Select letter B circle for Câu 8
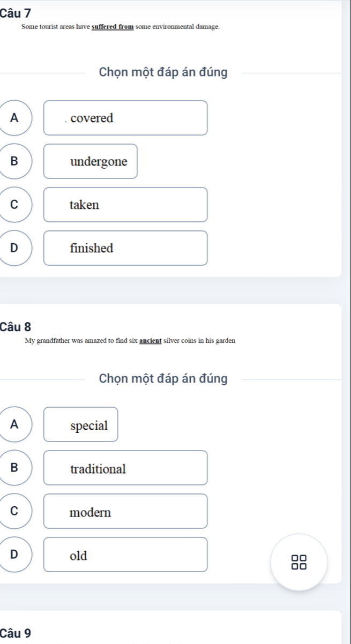This screenshot has height=644, width=351. (14, 468)
